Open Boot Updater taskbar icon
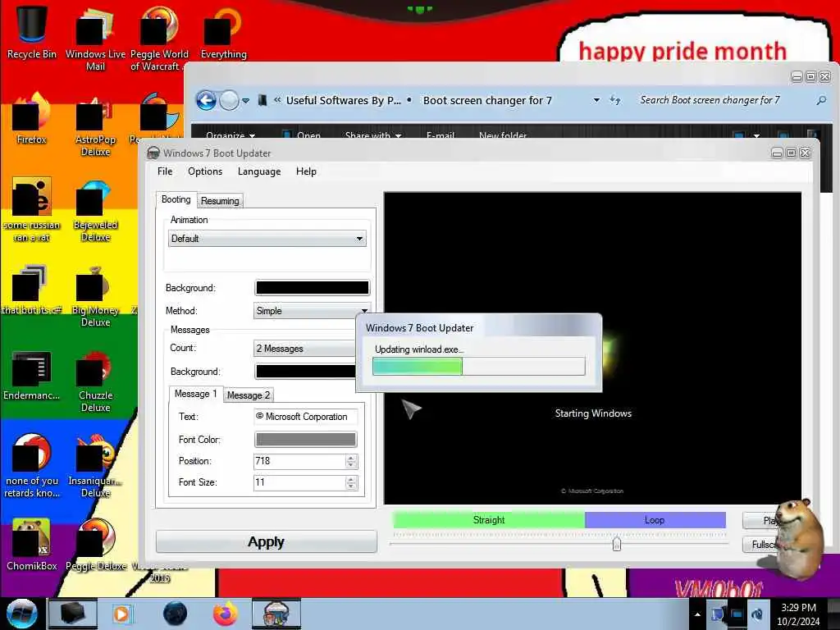 tap(276, 614)
